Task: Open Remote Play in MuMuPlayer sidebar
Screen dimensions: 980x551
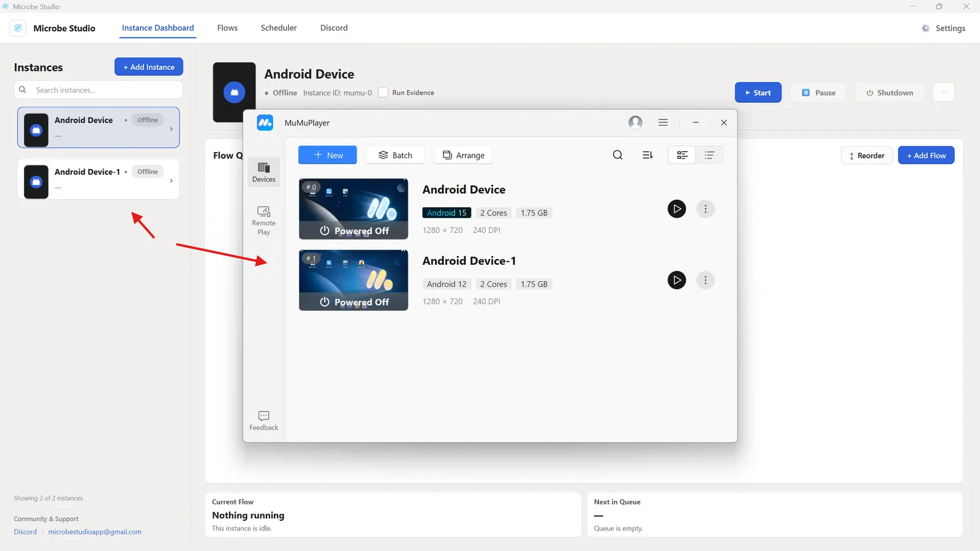Action: tap(264, 220)
